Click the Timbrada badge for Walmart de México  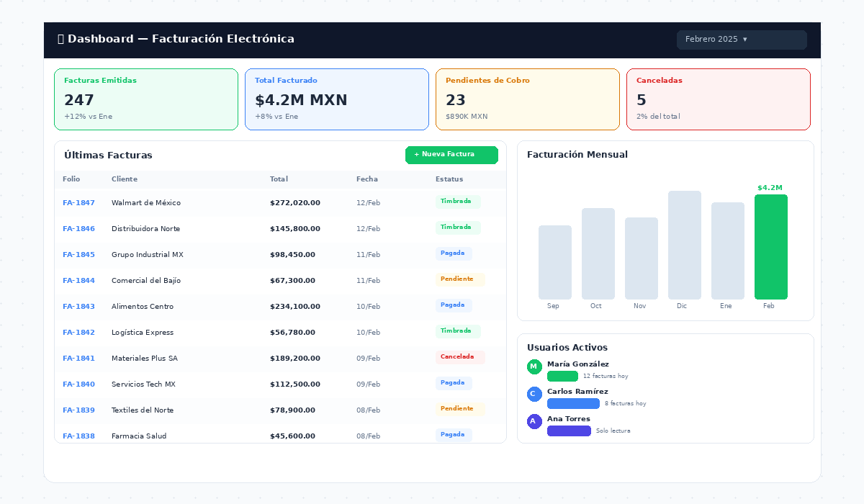[x=458, y=202]
